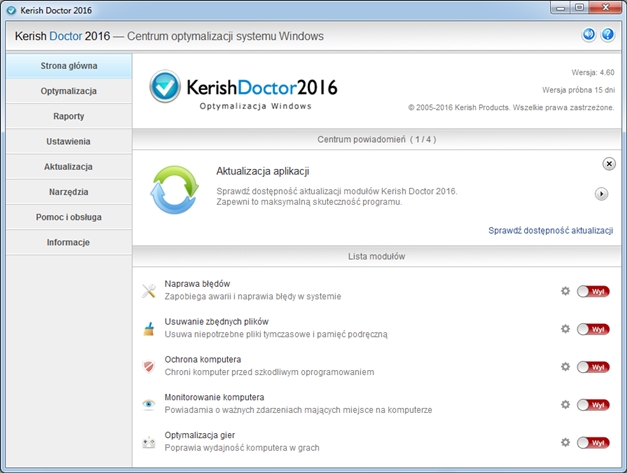Switch on Optymalizacja gier toggle
Viewport: 627px width, 473px height.
(x=593, y=442)
